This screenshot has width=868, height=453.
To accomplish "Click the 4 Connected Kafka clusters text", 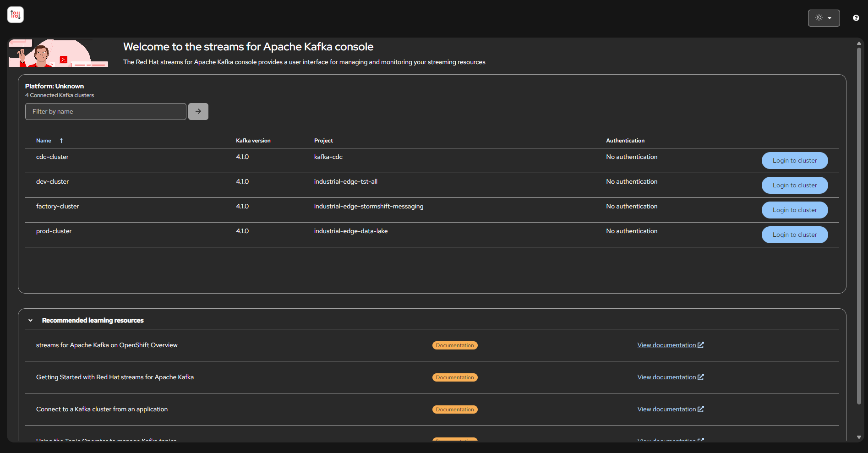I will [x=60, y=95].
